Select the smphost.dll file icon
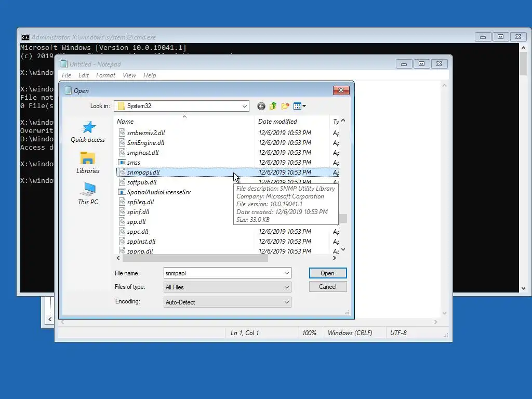The image size is (532, 399). 122,152
